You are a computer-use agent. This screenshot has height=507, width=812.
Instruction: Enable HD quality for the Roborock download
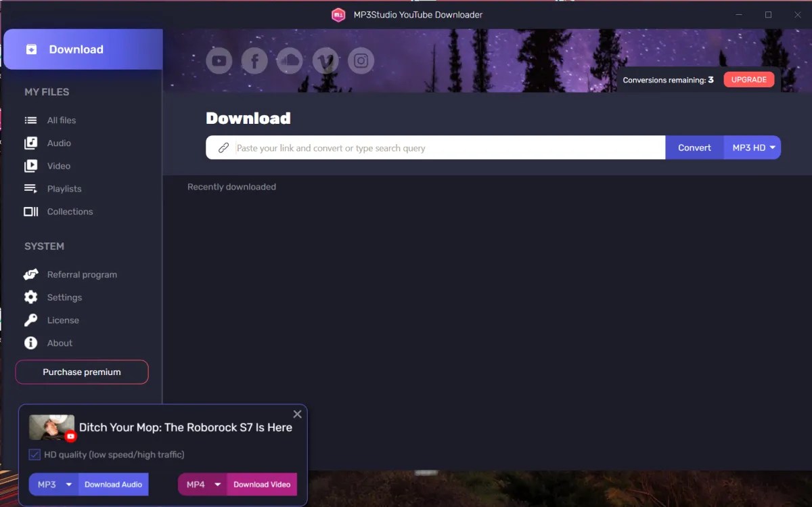35,454
